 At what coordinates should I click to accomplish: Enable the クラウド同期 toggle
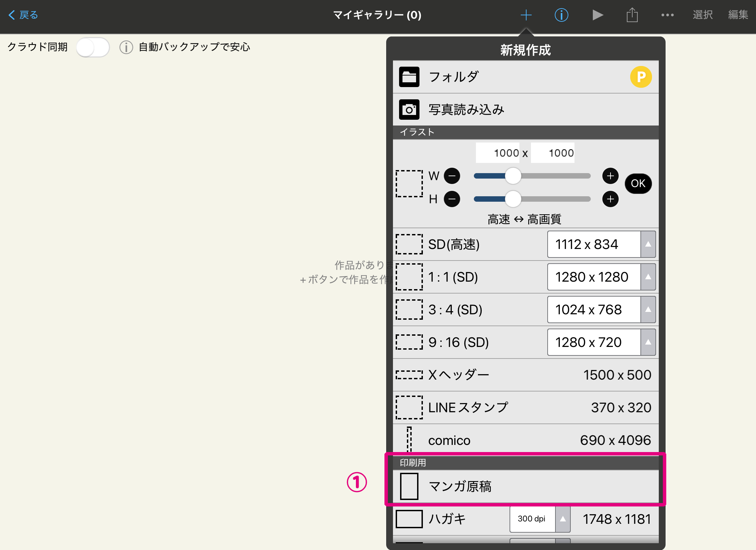pyautogui.click(x=92, y=47)
